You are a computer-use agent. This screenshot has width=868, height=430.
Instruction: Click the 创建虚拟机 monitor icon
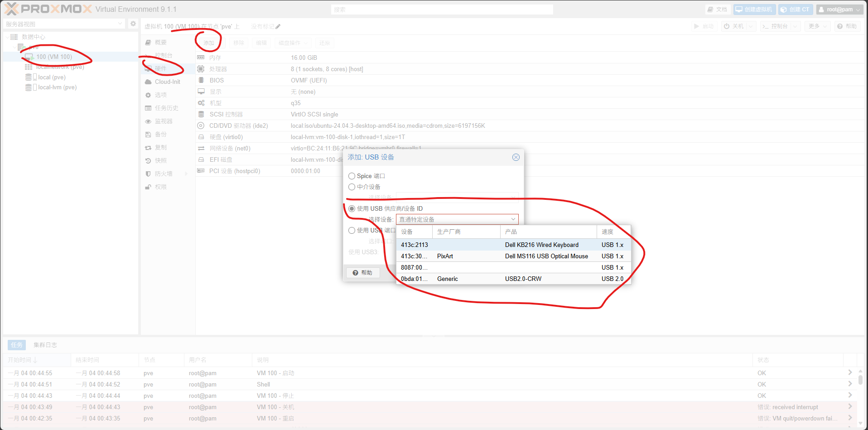(739, 10)
